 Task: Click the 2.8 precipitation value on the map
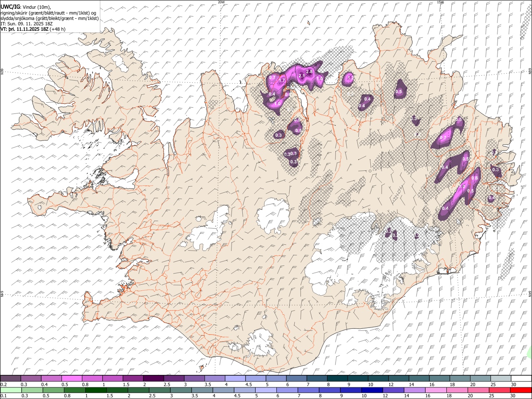(309, 72)
